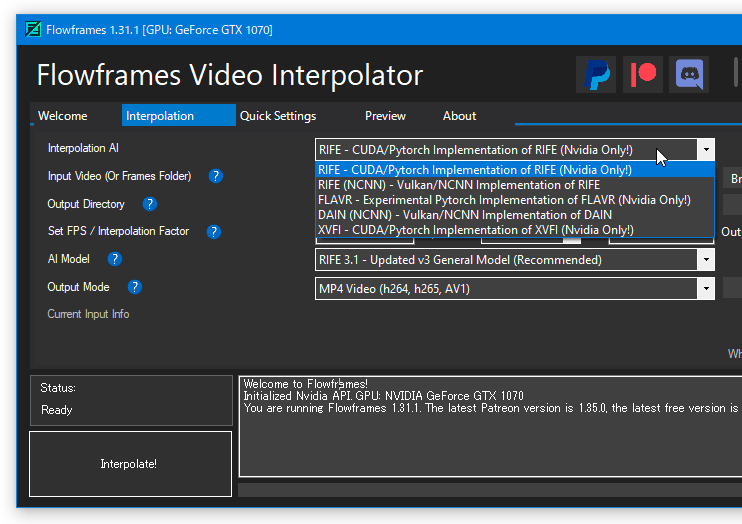Viewport: 742px width, 524px height.
Task: Click help icon for Output Directory
Action: [x=150, y=204]
